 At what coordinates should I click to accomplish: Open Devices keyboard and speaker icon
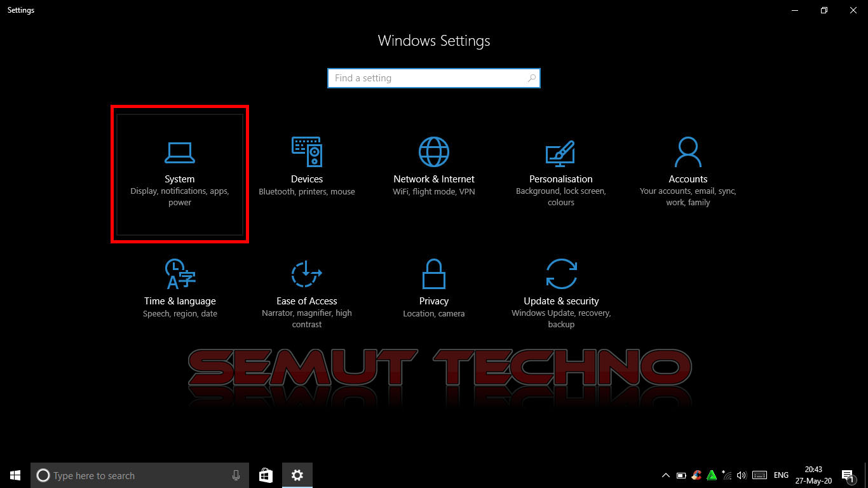(307, 152)
